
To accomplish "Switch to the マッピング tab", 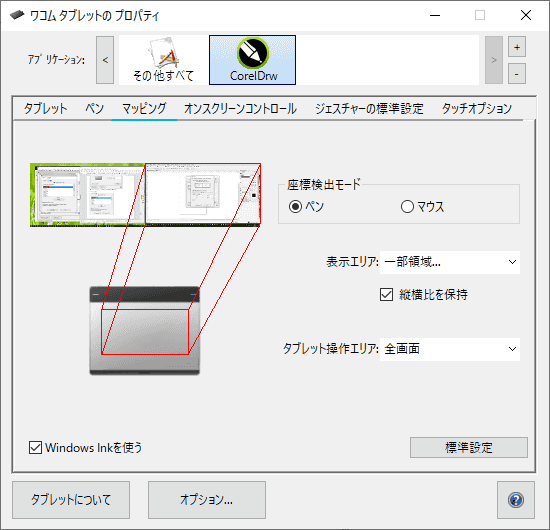I will click(x=144, y=109).
